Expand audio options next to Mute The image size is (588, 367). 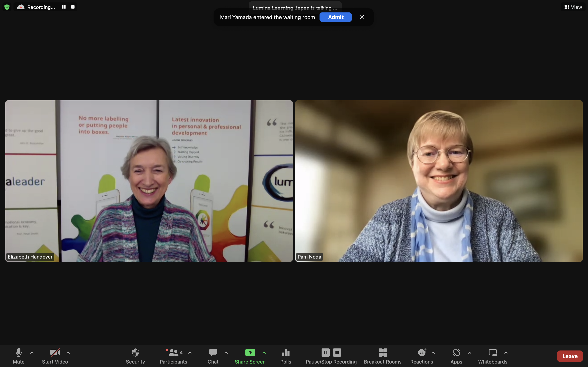pos(32,353)
